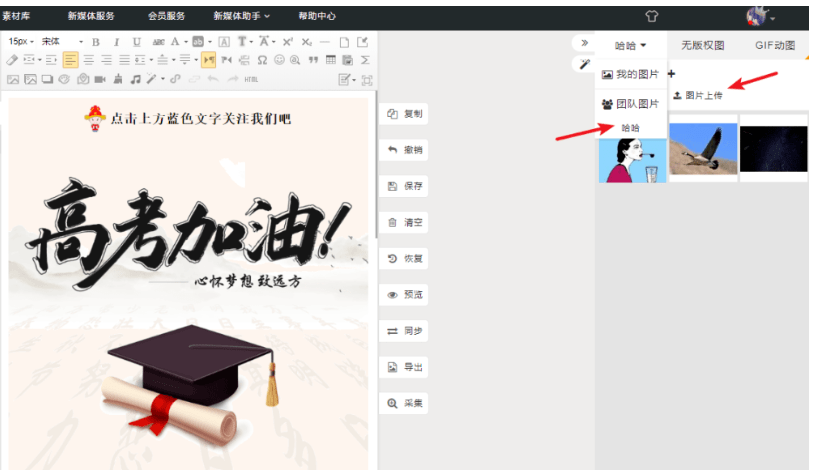Click the map location pin icon
The height and width of the screenshot is (471, 813).
tap(83, 79)
